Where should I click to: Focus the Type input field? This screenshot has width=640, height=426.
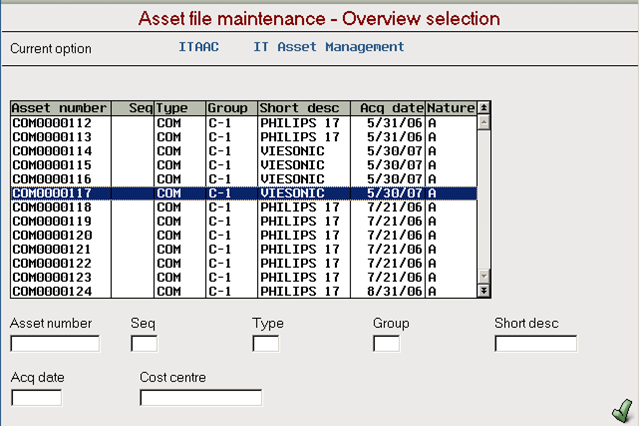[266, 344]
